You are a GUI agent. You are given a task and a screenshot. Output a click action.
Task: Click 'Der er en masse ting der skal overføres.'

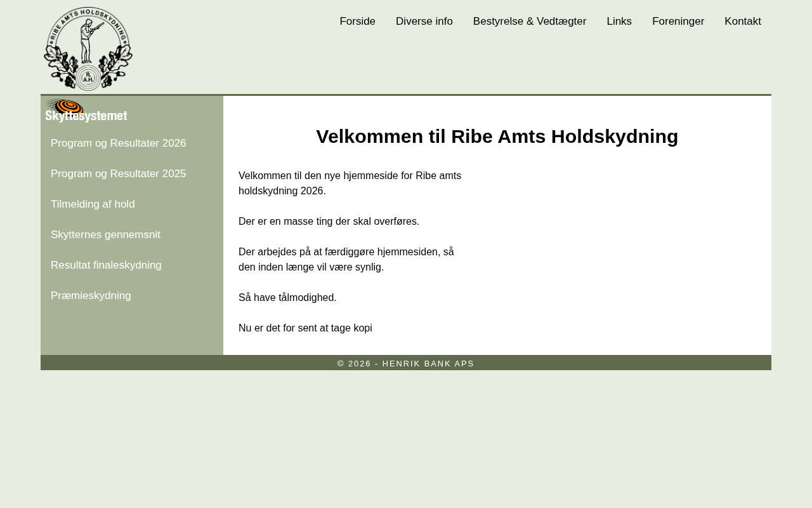click(x=329, y=222)
